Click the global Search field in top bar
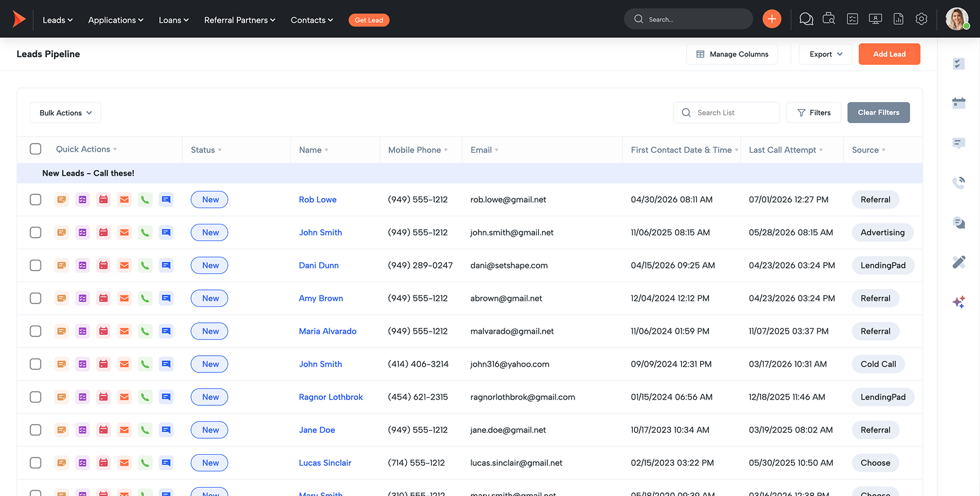Image resolution: width=980 pixels, height=496 pixels. [x=689, y=19]
